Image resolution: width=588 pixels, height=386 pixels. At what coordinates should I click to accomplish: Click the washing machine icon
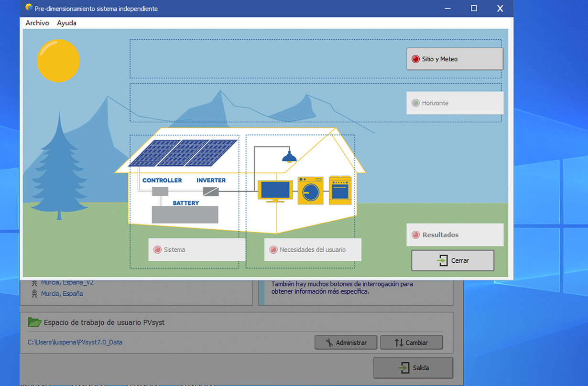(310, 191)
